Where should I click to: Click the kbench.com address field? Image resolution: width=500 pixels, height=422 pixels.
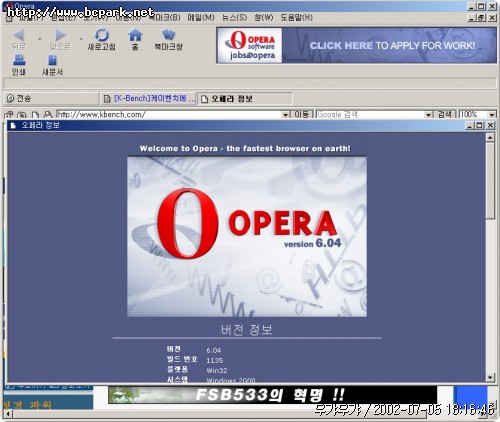point(169,114)
